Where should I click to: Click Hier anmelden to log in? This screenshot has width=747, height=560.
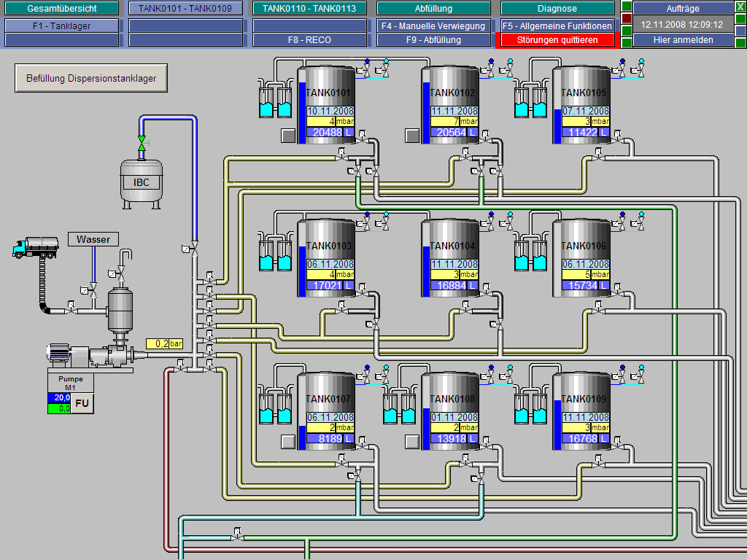pyautogui.click(x=683, y=40)
